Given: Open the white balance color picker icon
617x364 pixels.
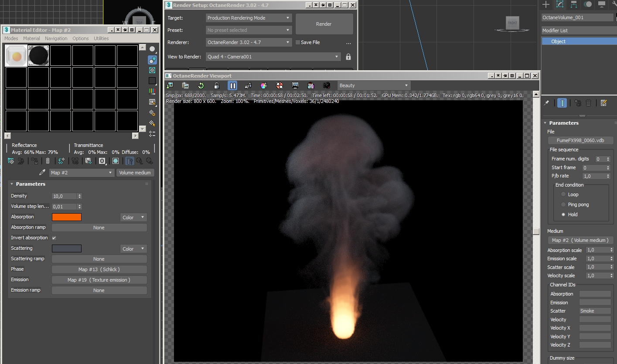Looking at the screenshot, I should pos(264,85).
